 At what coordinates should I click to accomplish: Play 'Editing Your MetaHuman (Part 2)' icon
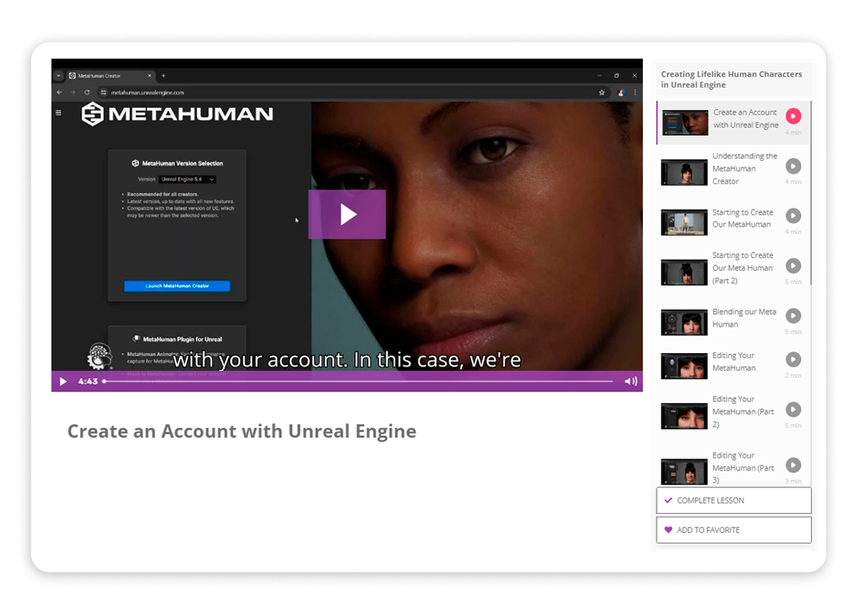click(x=792, y=409)
